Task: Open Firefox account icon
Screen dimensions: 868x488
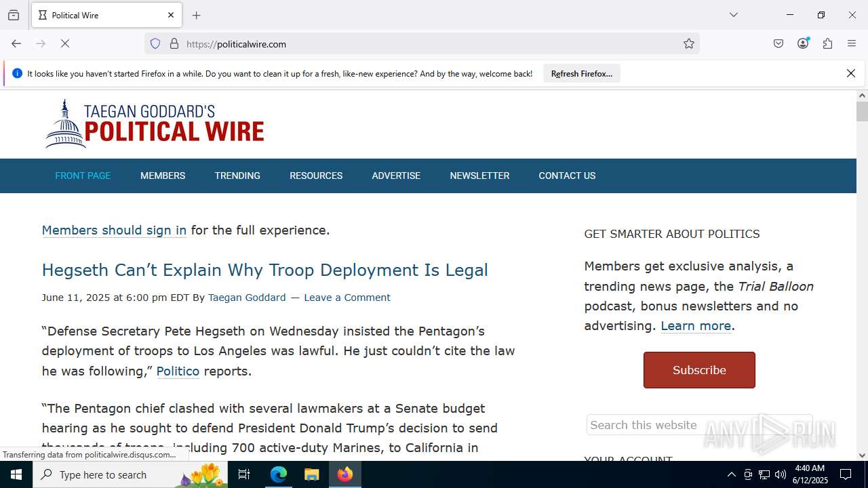Action: pos(803,43)
